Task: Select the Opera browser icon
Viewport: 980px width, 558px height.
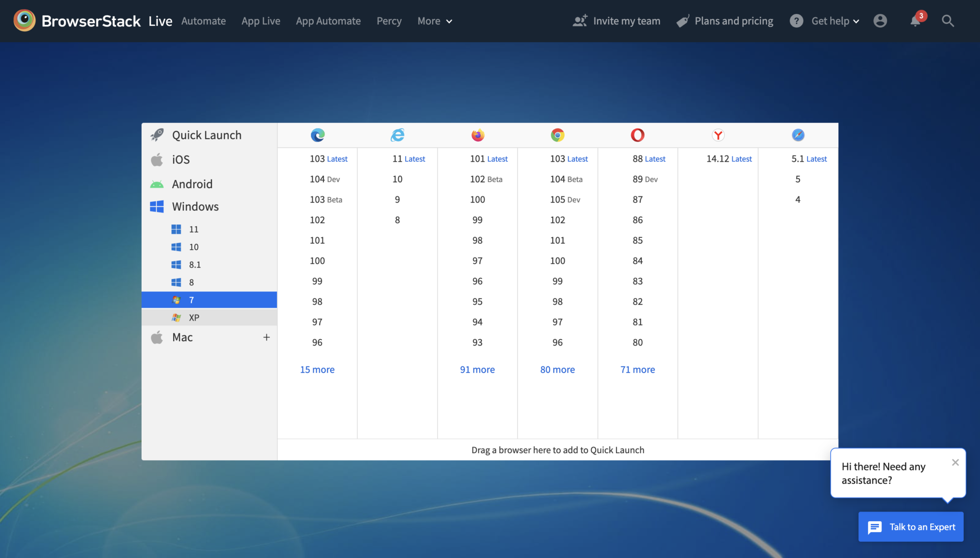Action: (637, 135)
